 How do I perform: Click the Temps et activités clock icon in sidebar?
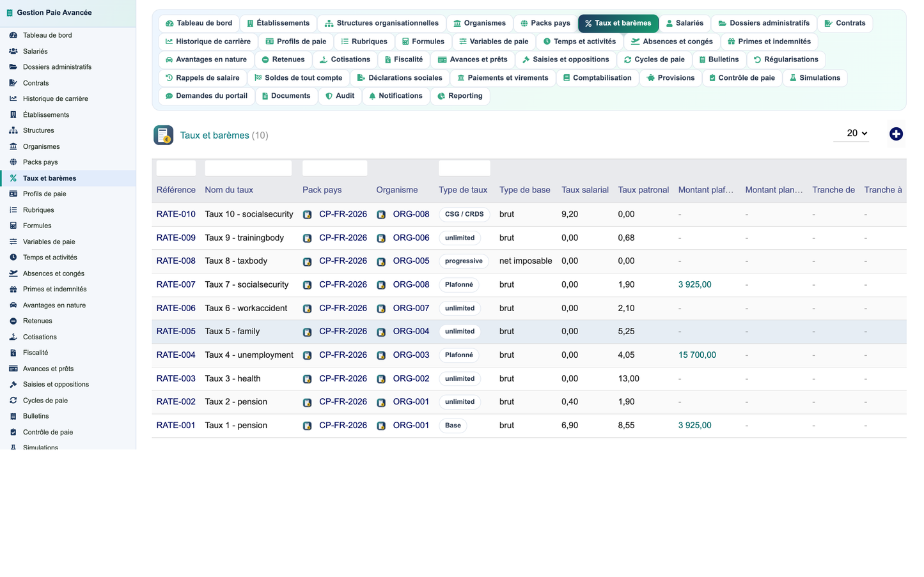point(13,258)
